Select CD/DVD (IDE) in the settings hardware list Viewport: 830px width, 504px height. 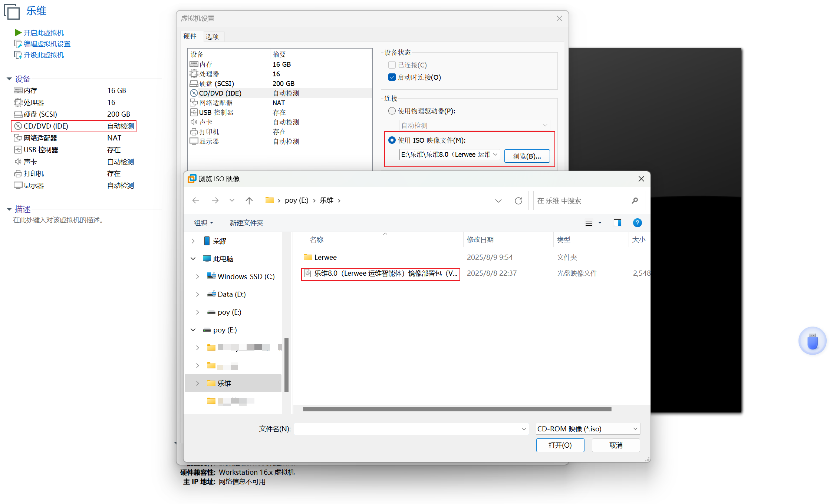280,93
